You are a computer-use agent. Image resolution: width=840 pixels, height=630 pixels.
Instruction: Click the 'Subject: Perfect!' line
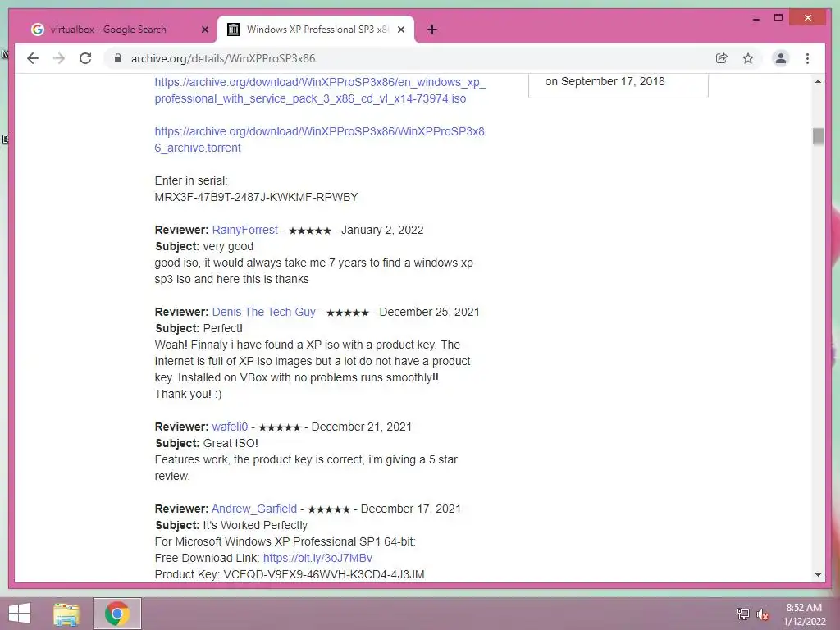coord(199,328)
